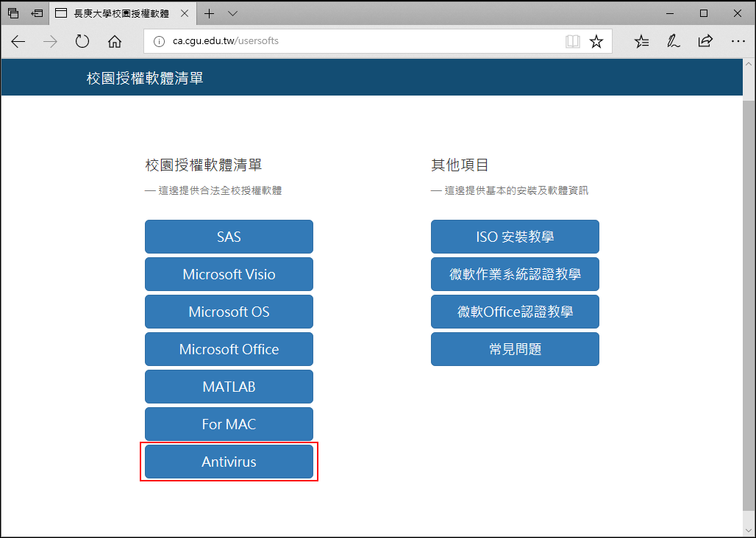This screenshot has height=538, width=756.
Task: Expand tab previews chevron
Action: tap(232, 13)
